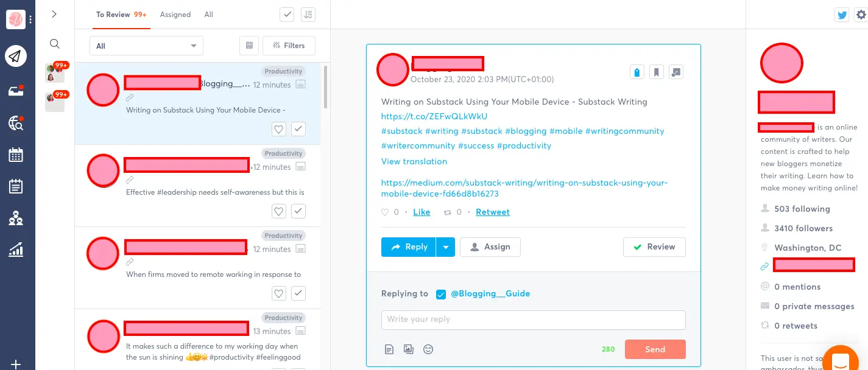Click the 3410 followers text

(803, 228)
